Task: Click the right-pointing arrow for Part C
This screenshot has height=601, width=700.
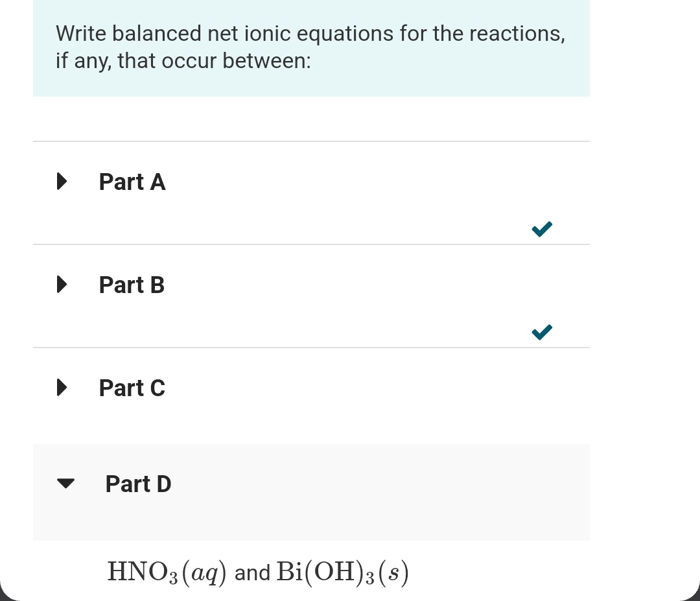Action: (x=62, y=388)
